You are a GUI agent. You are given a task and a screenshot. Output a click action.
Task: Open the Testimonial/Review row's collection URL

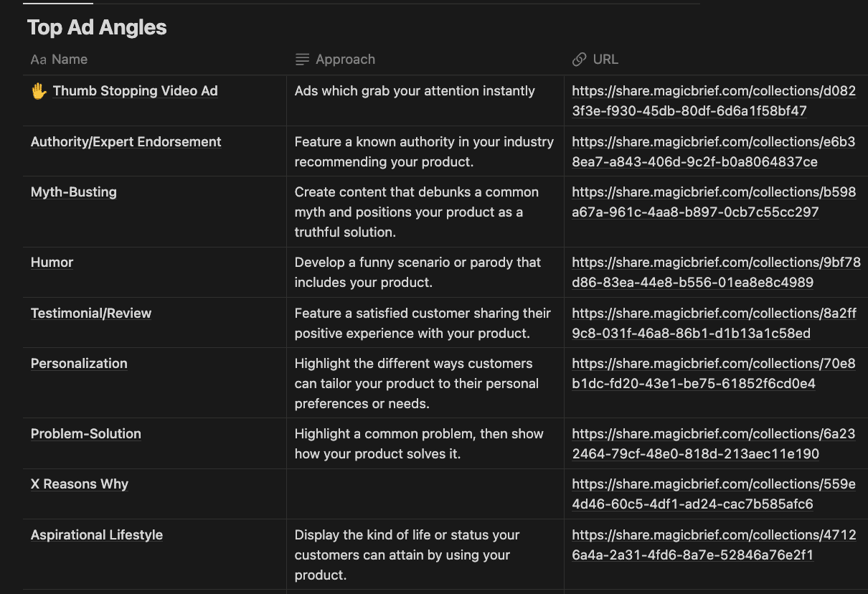(x=714, y=324)
